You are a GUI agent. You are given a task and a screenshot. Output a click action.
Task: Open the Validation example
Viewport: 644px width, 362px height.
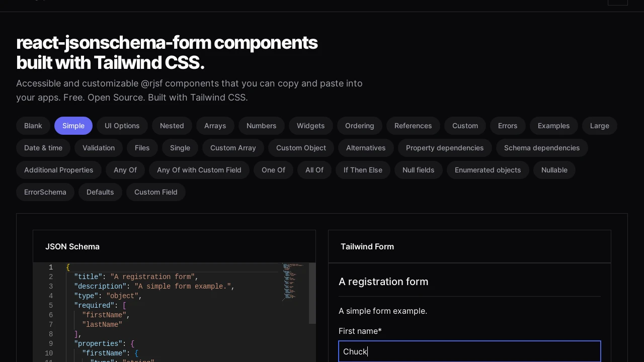(99, 148)
